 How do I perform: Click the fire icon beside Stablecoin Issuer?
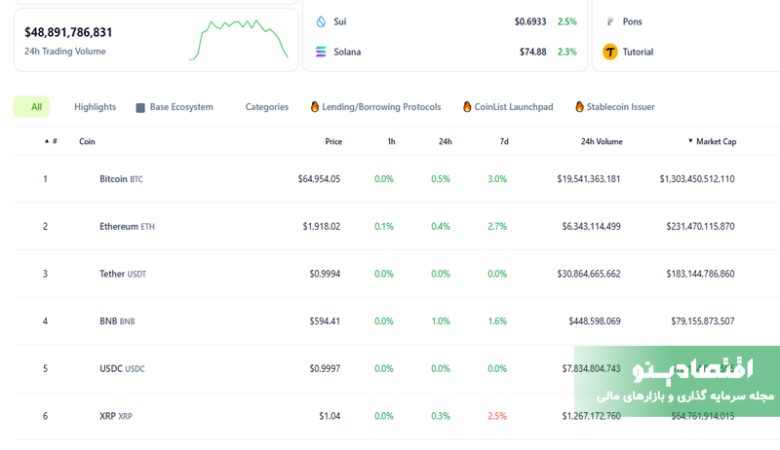(x=579, y=106)
